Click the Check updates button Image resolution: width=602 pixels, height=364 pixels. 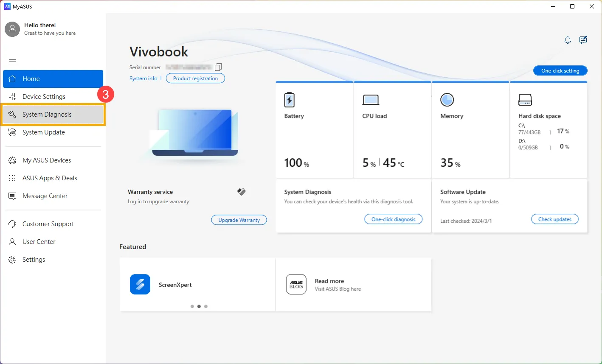(554, 219)
